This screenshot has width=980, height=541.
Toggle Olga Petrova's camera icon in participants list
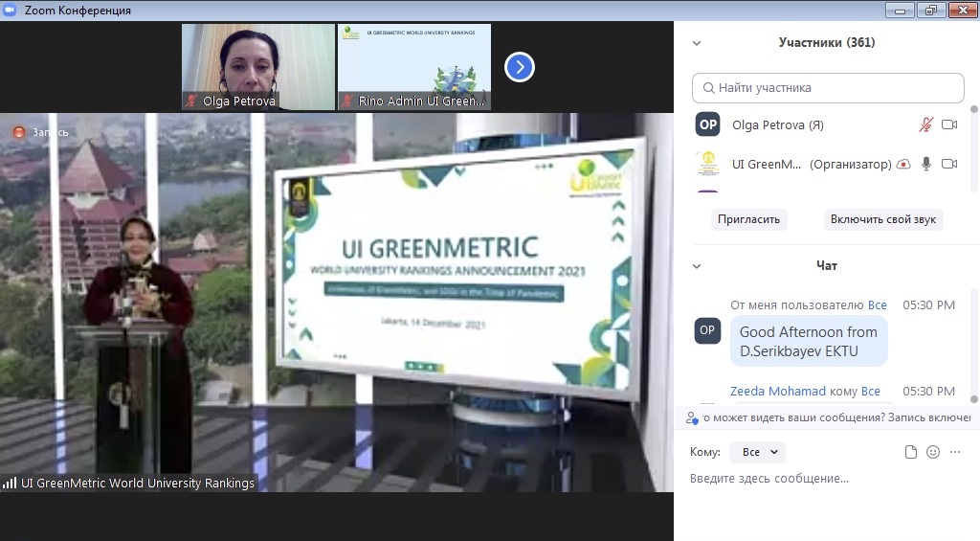click(x=949, y=124)
